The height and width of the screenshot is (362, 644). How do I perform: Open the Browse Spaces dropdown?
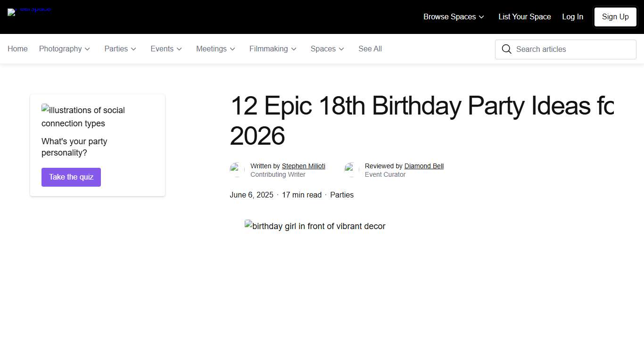click(x=453, y=16)
